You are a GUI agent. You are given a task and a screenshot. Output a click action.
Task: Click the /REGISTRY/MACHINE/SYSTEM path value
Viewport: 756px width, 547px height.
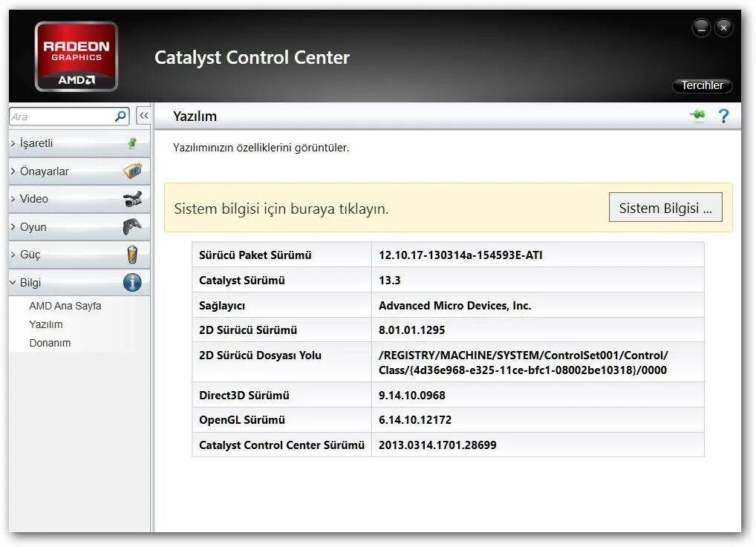(x=523, y=362)
